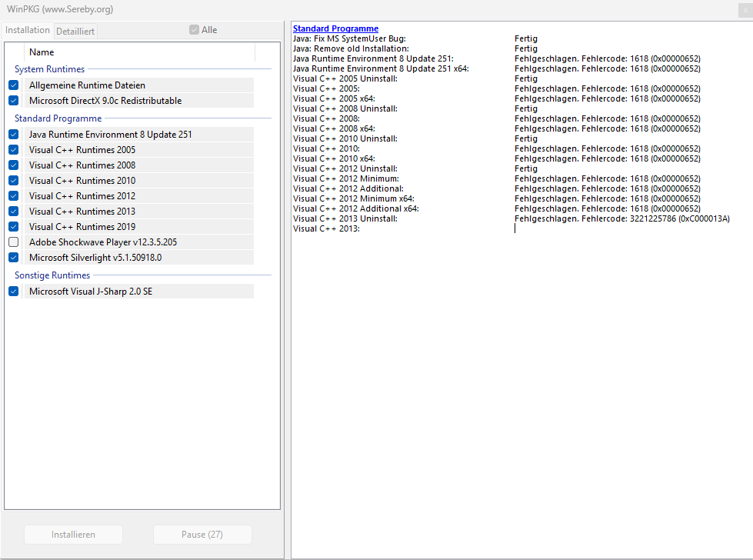Open the Detailliert tab
The height and width of the screenshot is (560, 753).
[75, 32]
